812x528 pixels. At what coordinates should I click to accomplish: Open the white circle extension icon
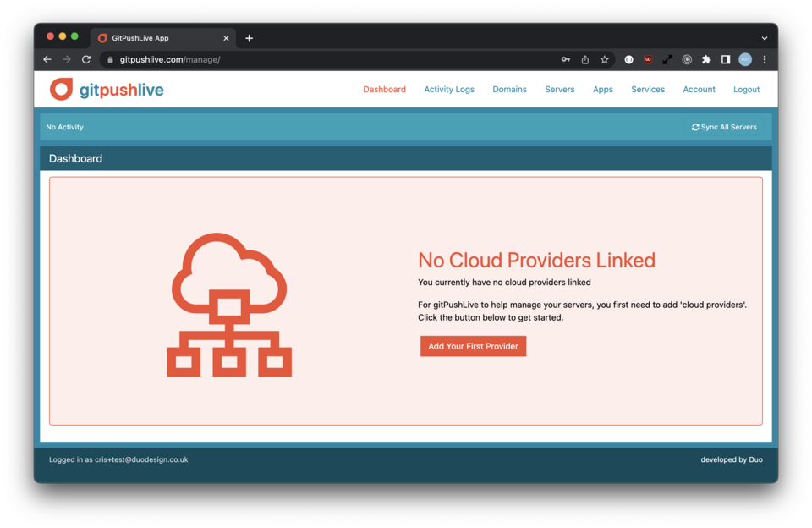[x=628, y=59]
